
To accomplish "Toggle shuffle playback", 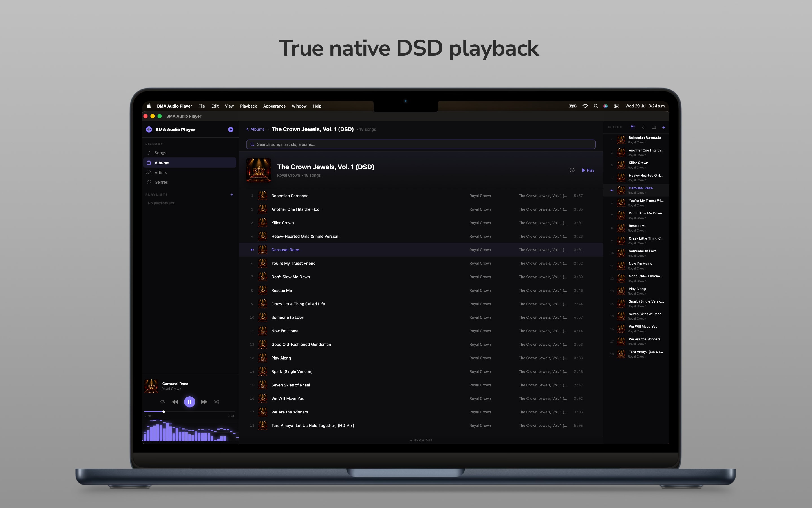I will coord(217,402).
